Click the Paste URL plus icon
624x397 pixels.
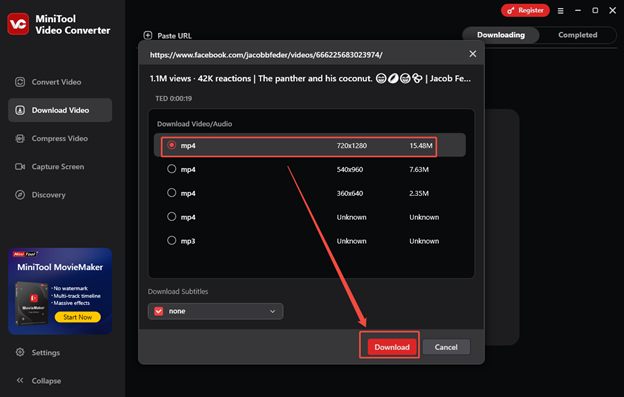[x=148, y=35]
